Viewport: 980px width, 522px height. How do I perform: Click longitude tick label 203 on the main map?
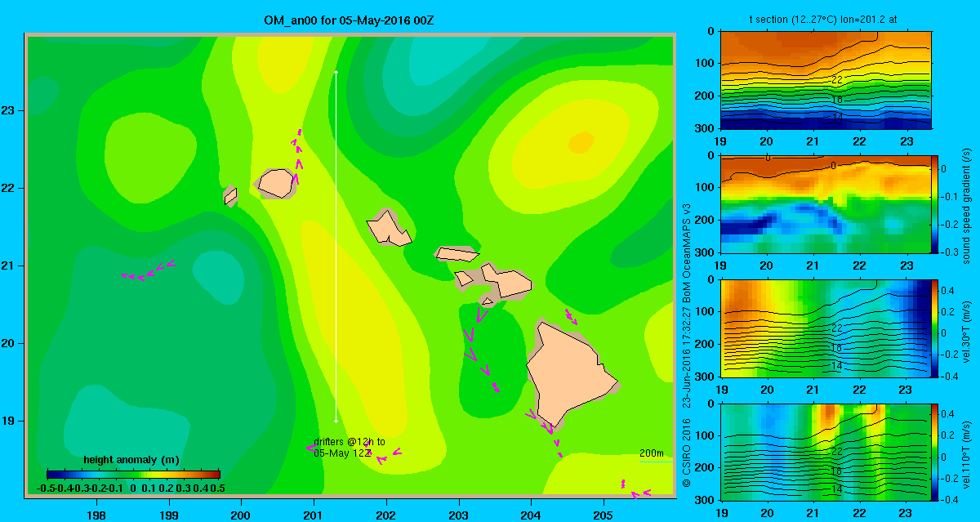[459, 515]
